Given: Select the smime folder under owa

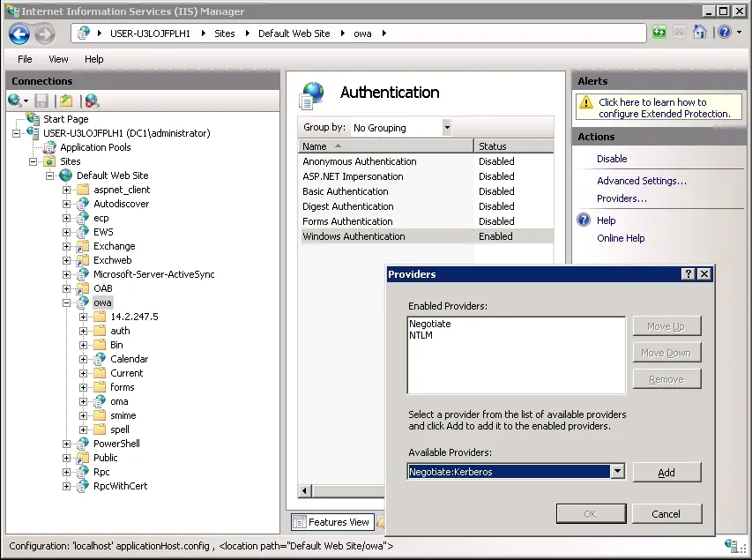Looking at the screenshot, I should tap(123, 415).
